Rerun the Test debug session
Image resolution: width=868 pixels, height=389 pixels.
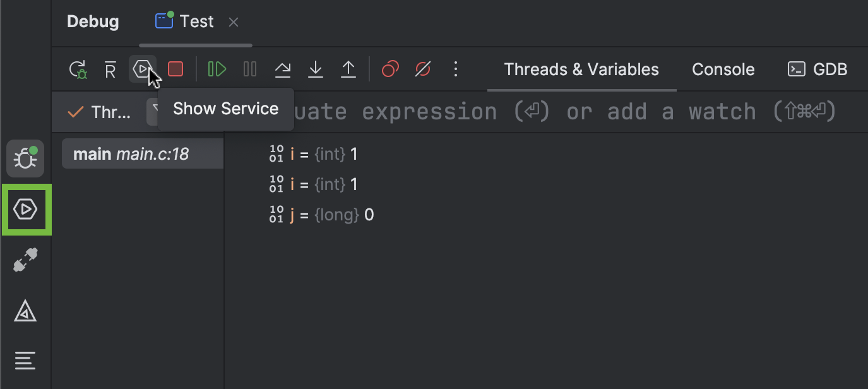point(77,69)
